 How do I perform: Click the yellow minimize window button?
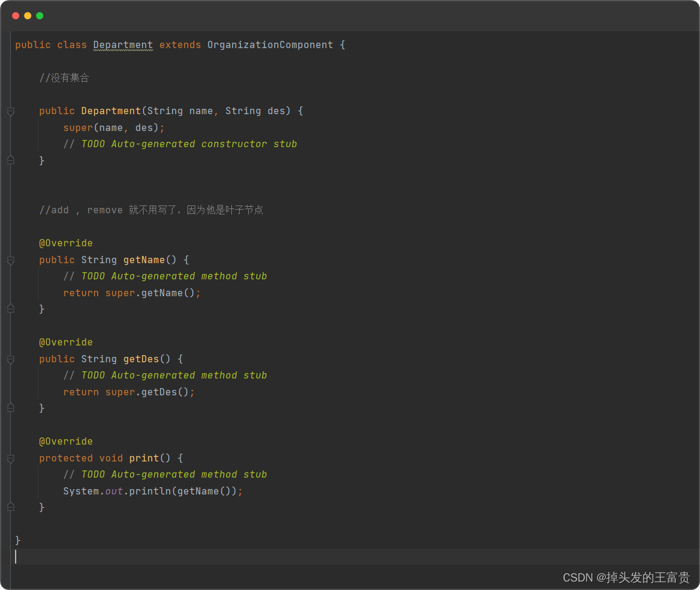[28, 16]
